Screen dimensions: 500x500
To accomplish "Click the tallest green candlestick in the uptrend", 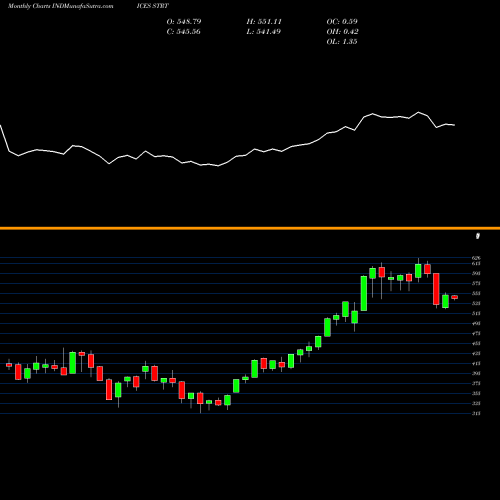I will pyautogui.click(x=364, y=293).
